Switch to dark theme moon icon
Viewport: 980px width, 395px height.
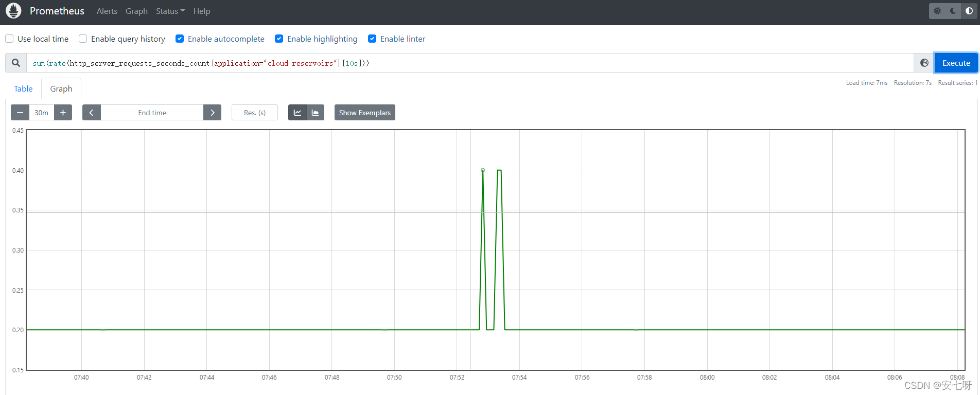[x=953, y=11]
